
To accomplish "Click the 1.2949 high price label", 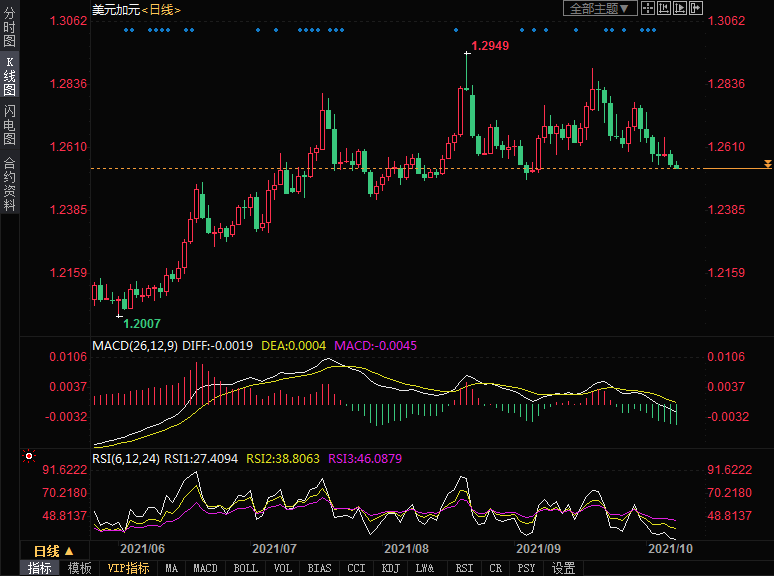I will point(490,46).
